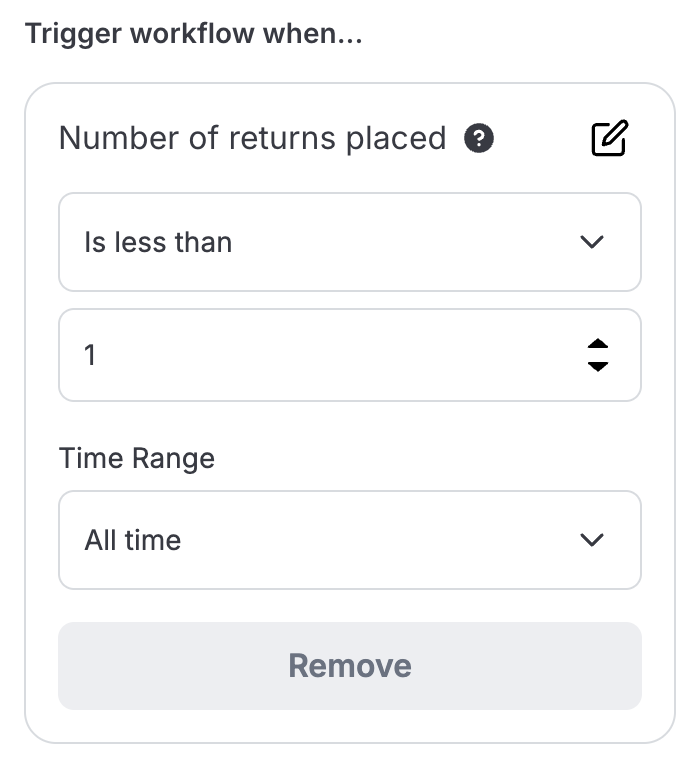This screenshot has width=696, height=762.
Task: Click the help question mark icon
Action: 479,138
